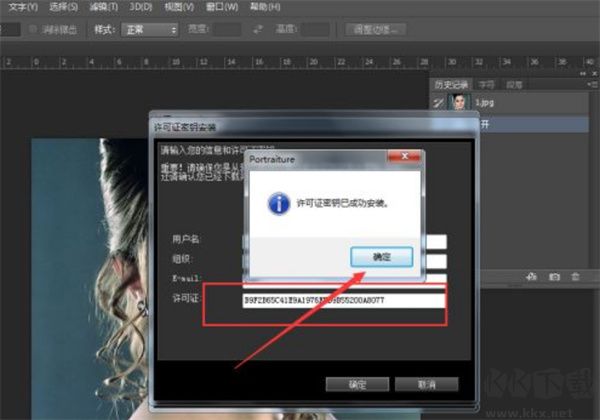Toggle the 消除锯齿 anti-alias checkbox
Screen dimensions: 600x420
[x=35, y=30]
